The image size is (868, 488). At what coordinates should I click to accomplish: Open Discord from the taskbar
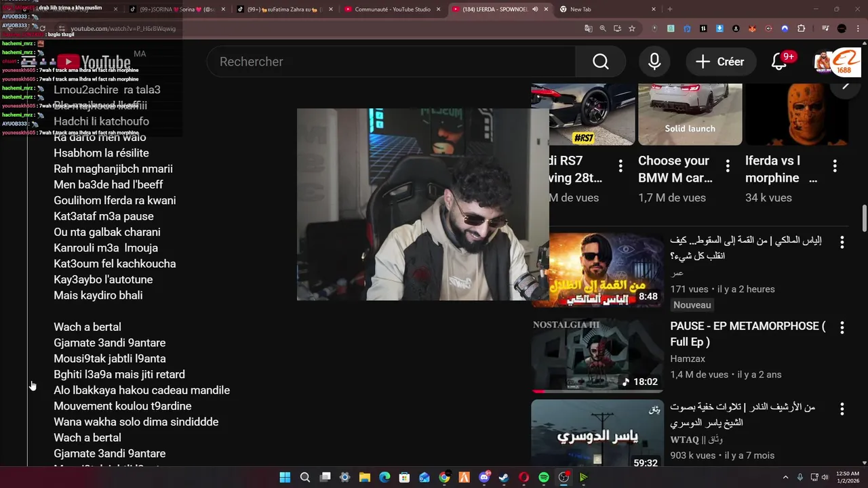[x=484, y=478]
